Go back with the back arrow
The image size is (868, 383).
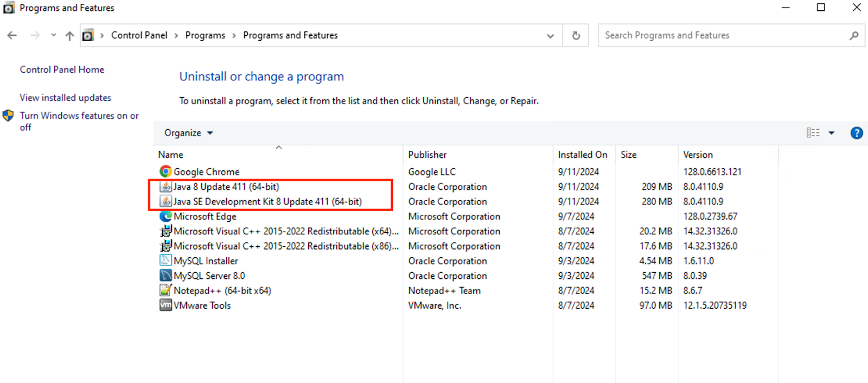point(12,35)
